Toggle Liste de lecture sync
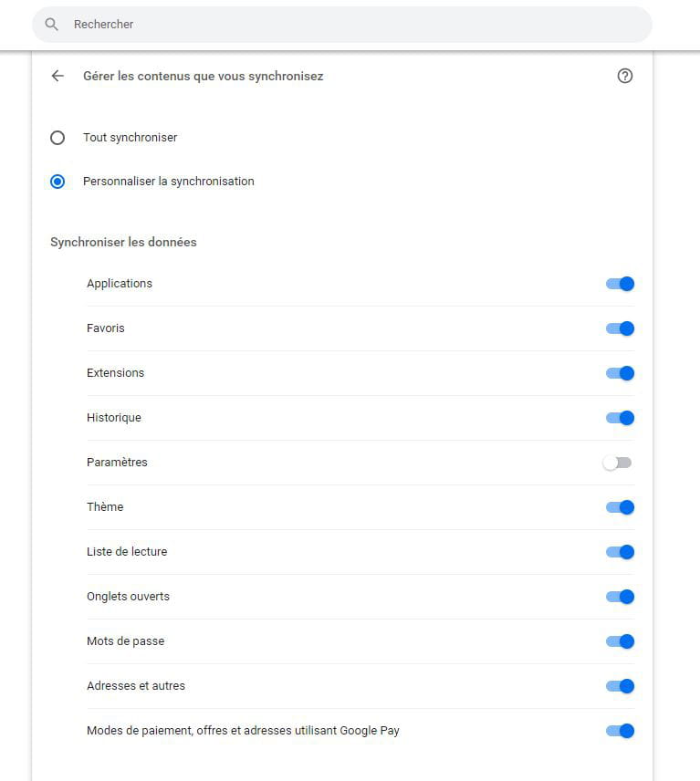 tap(620, 552)
